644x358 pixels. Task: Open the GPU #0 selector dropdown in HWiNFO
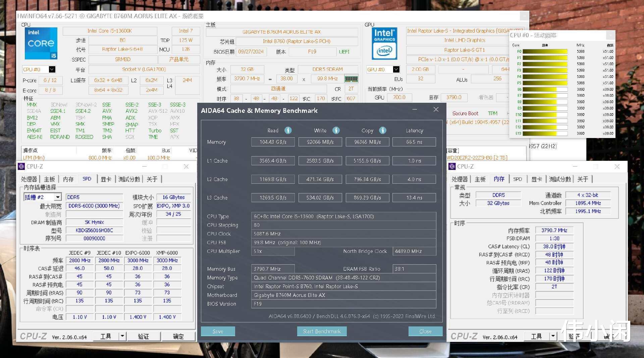point(396,70)
